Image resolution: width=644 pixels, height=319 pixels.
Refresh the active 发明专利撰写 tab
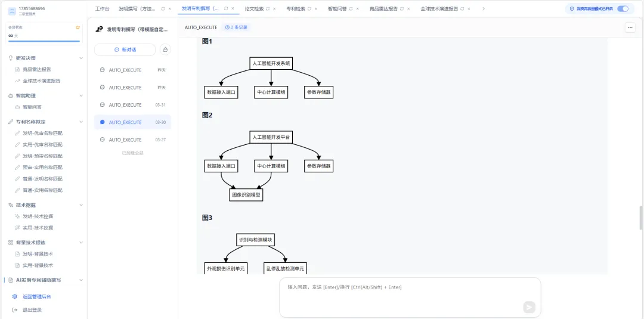226,8
